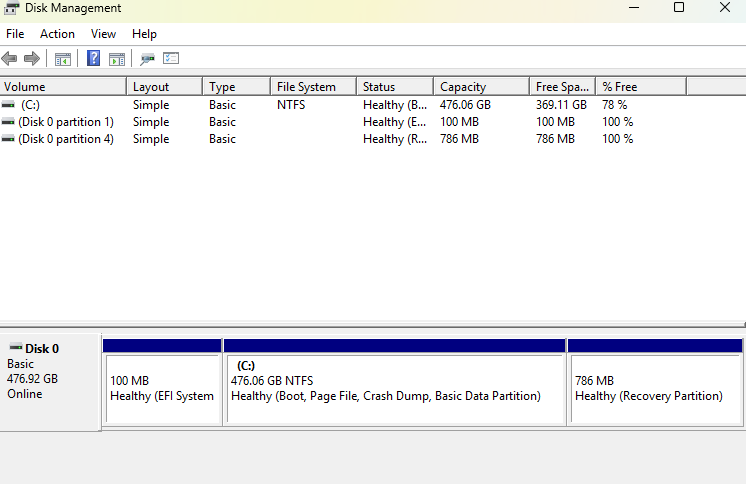Sort list by Volume column header

tap(62, 87)
